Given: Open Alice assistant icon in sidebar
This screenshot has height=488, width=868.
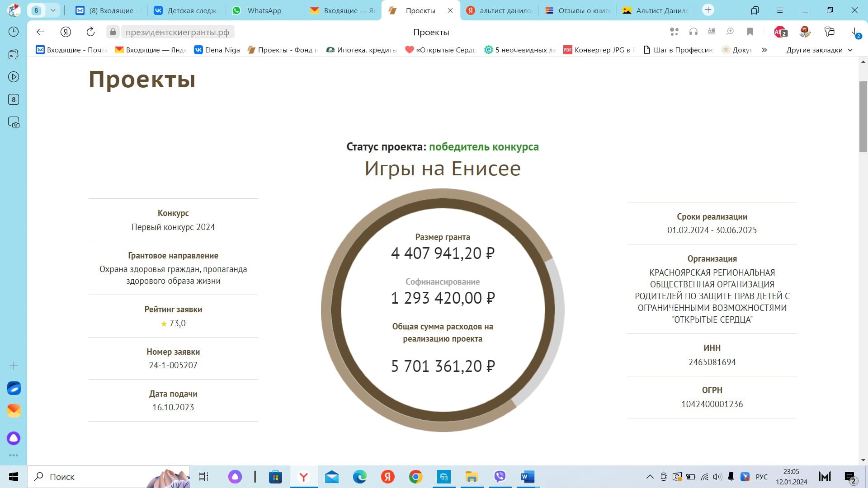Looking at the screenshot, I should 14,438.
